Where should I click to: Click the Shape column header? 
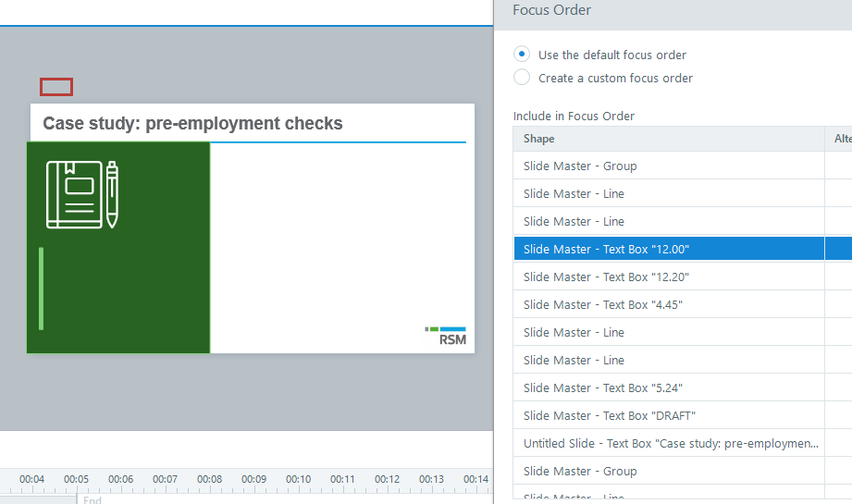pyautogui.click(x=669, y=139)
